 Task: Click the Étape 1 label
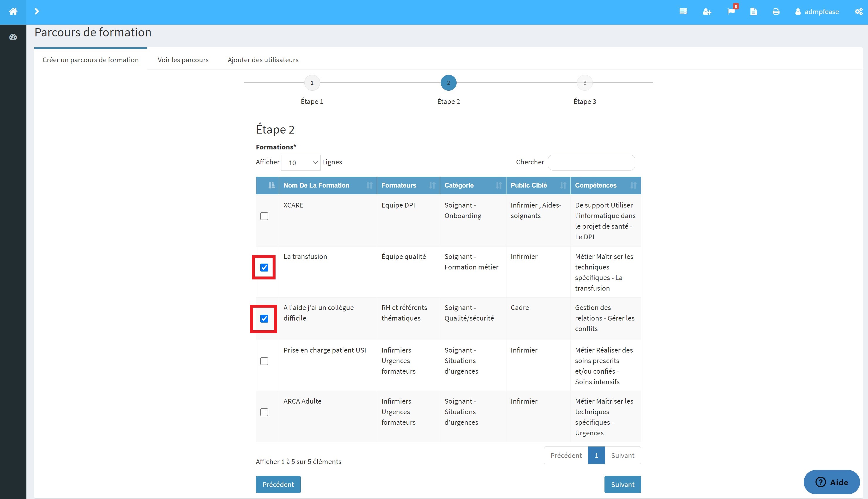312,102
